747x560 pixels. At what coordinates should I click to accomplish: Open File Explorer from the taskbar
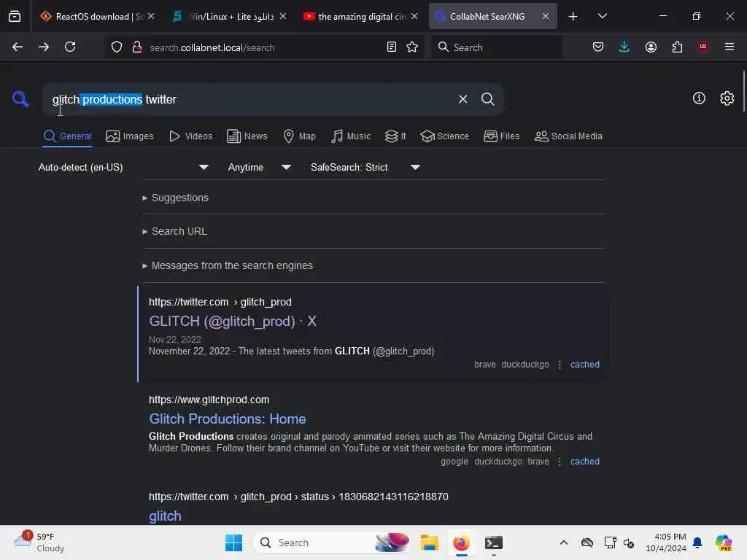click(x=429, y=542)
